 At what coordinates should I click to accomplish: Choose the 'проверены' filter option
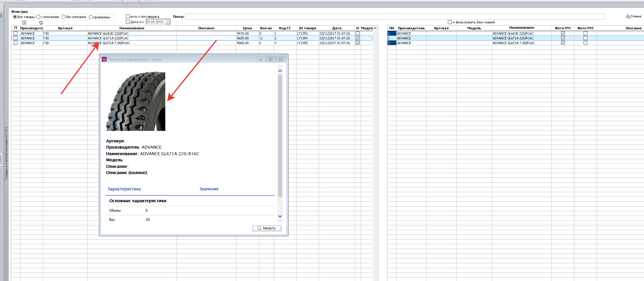[x=91, y=17]
